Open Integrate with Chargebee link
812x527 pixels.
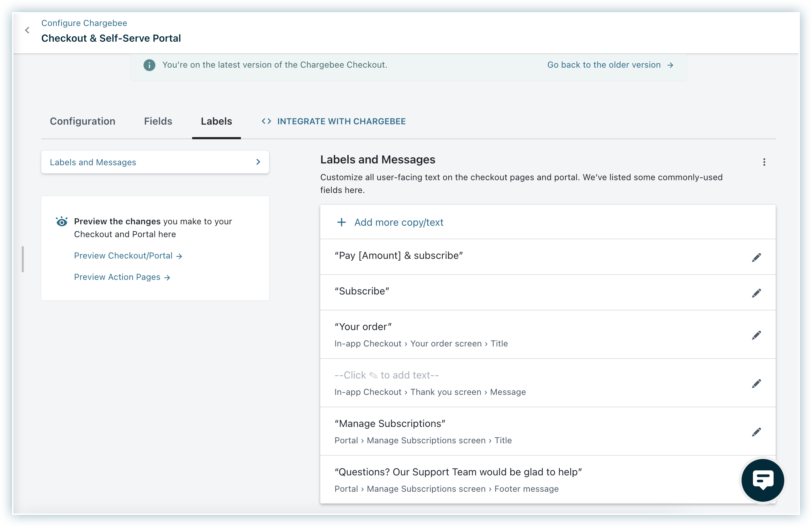point(334,121)
